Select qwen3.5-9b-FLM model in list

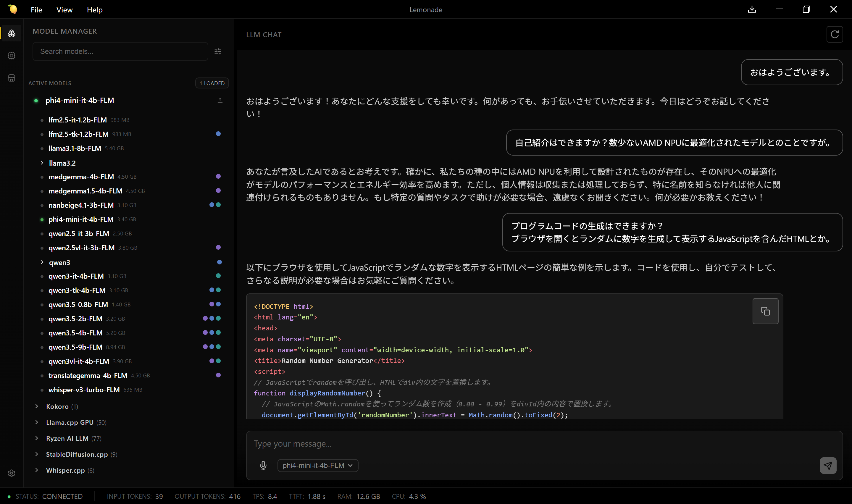(x=75, y=347)
